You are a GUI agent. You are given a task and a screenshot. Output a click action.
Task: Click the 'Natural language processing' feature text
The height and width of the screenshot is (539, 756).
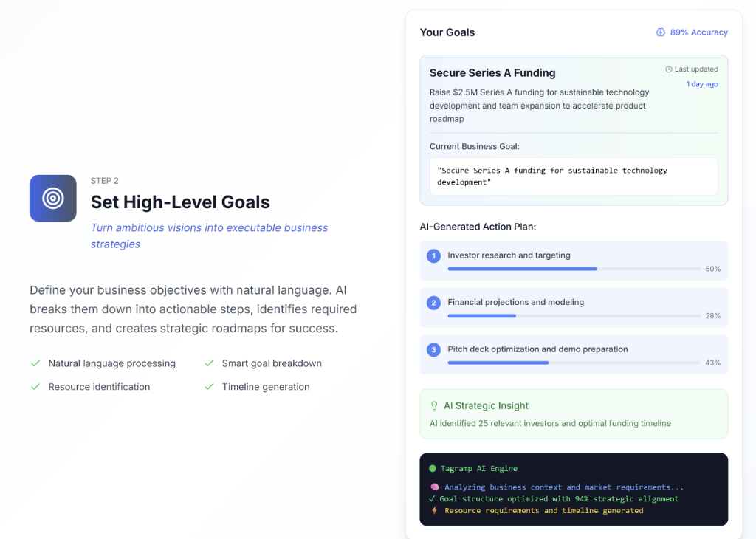pos(112,363)
